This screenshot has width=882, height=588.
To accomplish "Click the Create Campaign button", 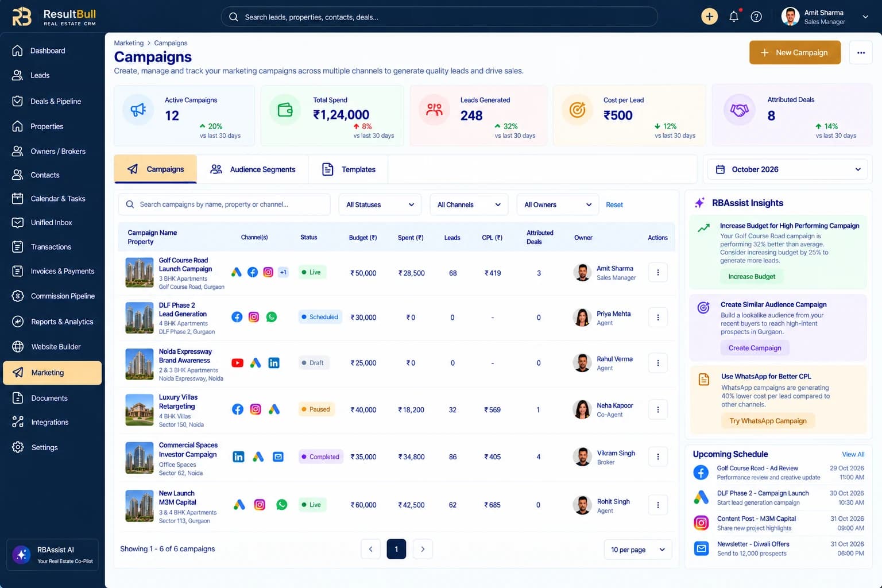I will (x=755, y=348).
